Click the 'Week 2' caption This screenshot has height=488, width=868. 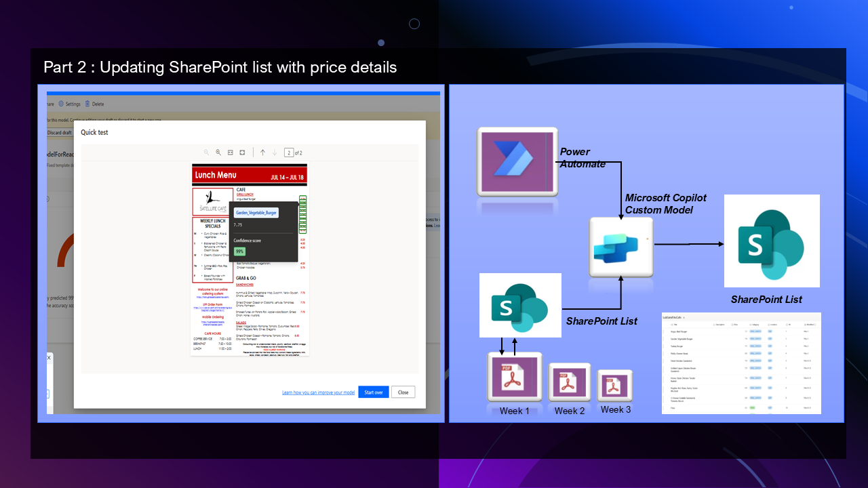pyautogui.click(x=570, y=411)
